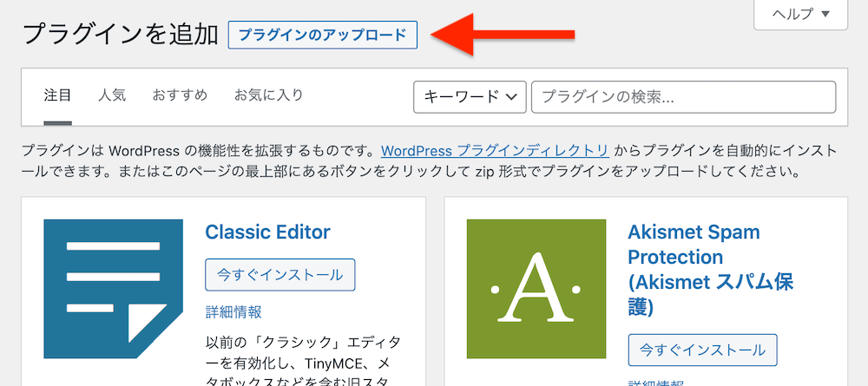Switch to the 人気 tab
The image size is (868, 386).
(x=112, y=95)
